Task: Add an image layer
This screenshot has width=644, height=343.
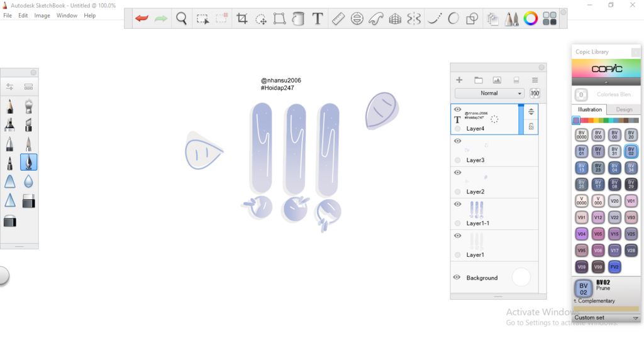Action: [x=497, y=80]
